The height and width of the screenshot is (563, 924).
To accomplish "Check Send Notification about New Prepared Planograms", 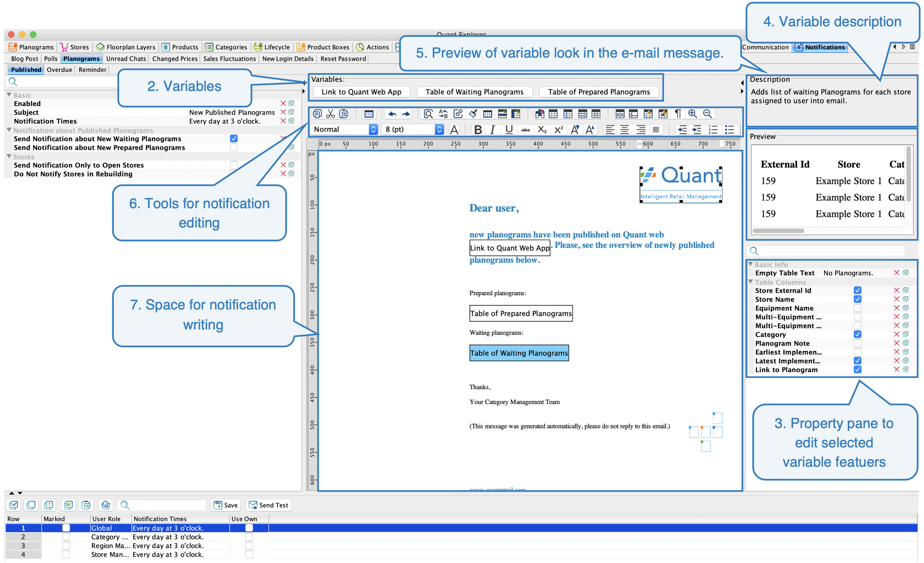I will pos(233,147).
